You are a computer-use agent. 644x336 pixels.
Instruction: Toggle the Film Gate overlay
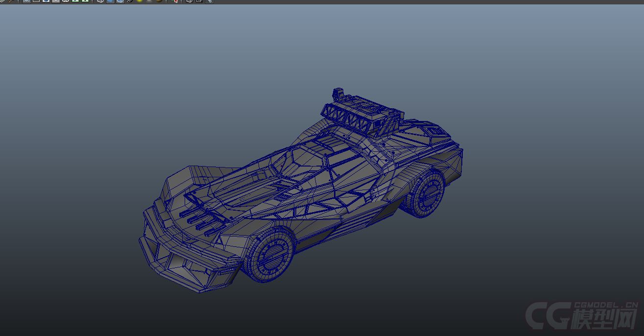tap(36, 1)
